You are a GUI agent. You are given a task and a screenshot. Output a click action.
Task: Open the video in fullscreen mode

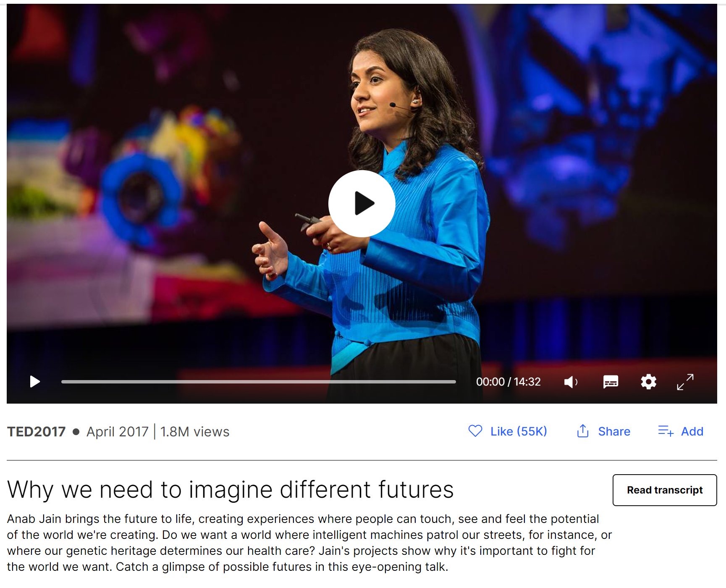(x=685, y=382)
